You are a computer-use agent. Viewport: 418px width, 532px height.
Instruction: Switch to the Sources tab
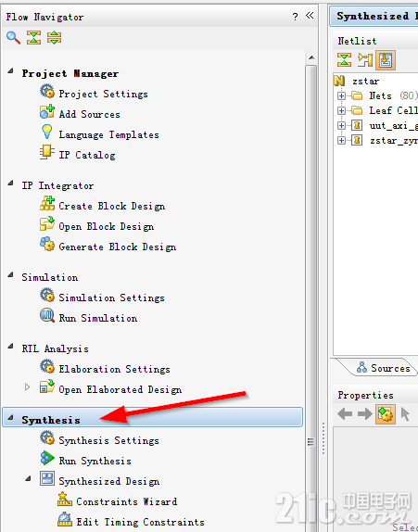pos(384,368)
